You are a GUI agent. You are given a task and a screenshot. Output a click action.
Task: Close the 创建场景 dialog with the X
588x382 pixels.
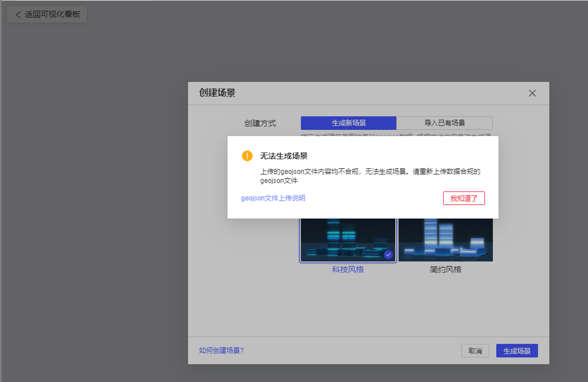(532, 93)
